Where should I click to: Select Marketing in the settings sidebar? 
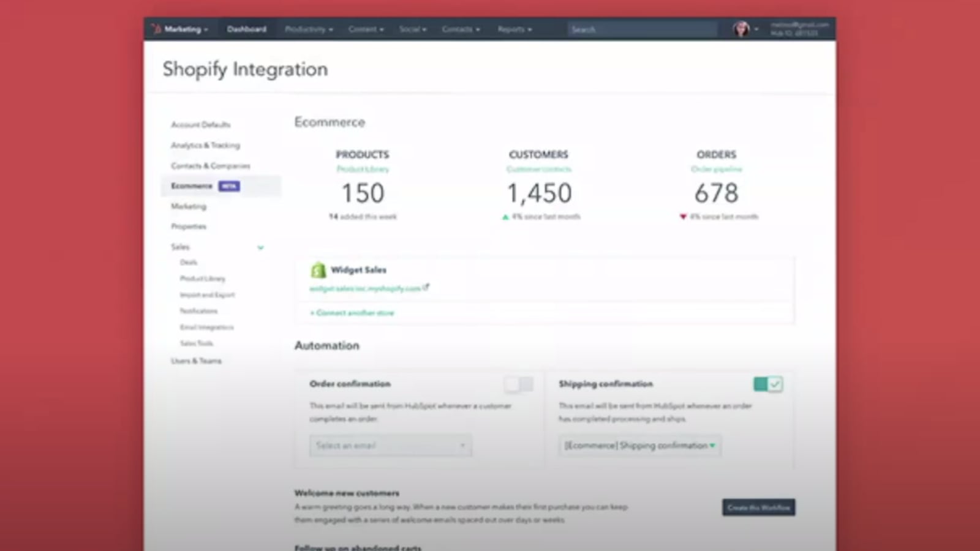click(189, 206)
